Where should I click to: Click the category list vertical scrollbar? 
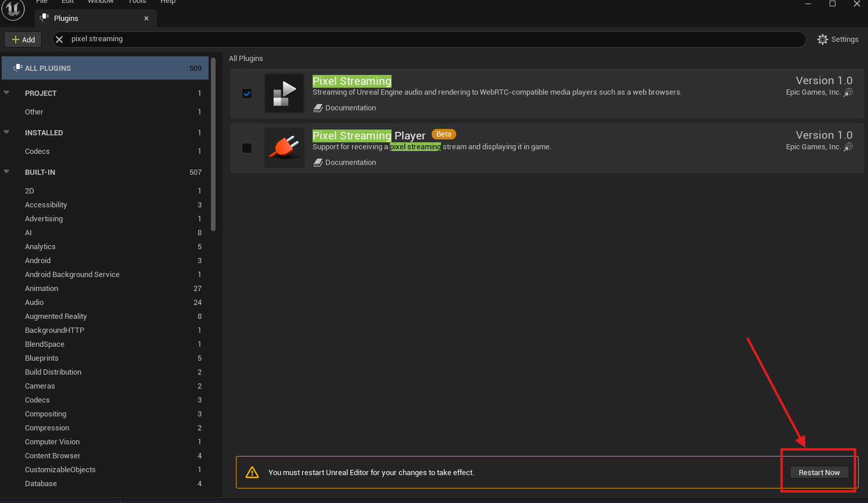click(x=213, y=145)
